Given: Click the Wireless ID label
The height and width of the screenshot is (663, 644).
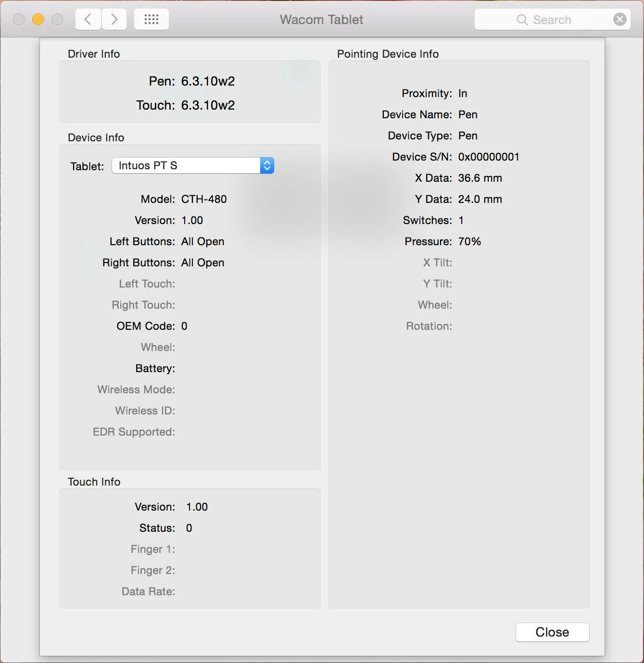Looking at the screenshot, I should point(145,411).
